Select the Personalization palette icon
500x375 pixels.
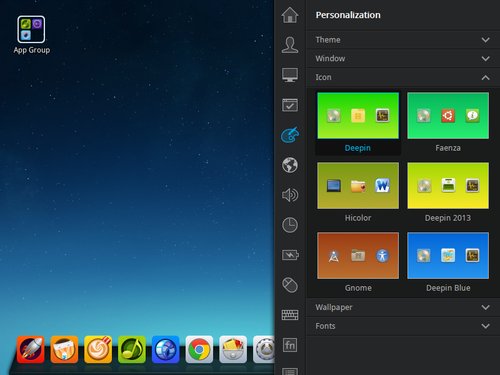[x=290, y=135]
